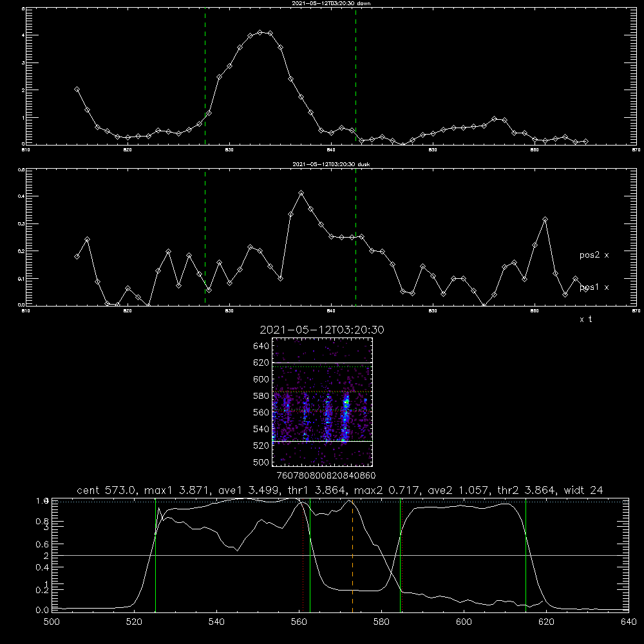Click the 'pos1 x' label
This screenshot has width=644, height=644.
click(594, 287)
